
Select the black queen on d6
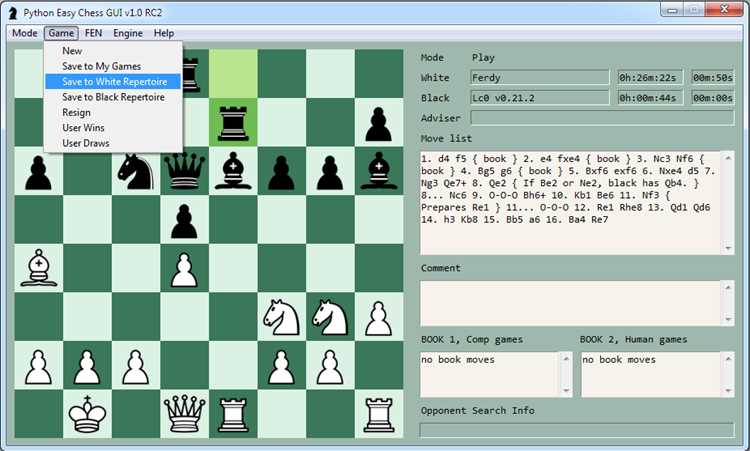point(184,171)
